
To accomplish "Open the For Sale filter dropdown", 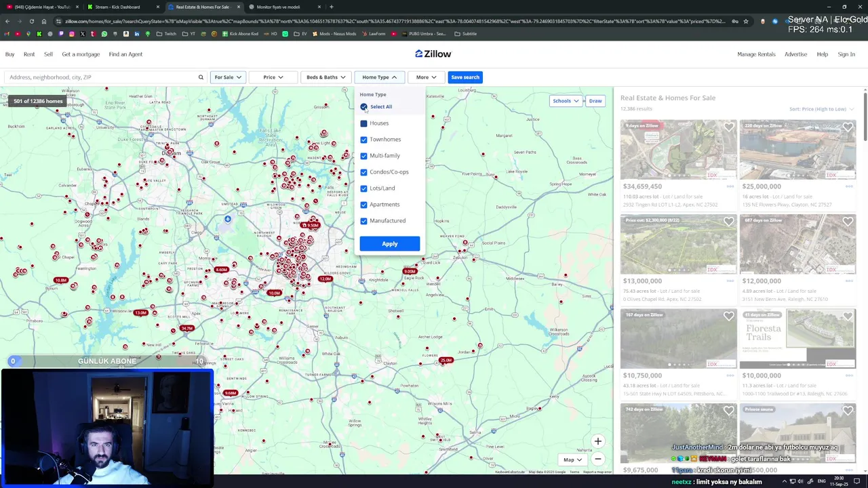I will pos(228,77).
